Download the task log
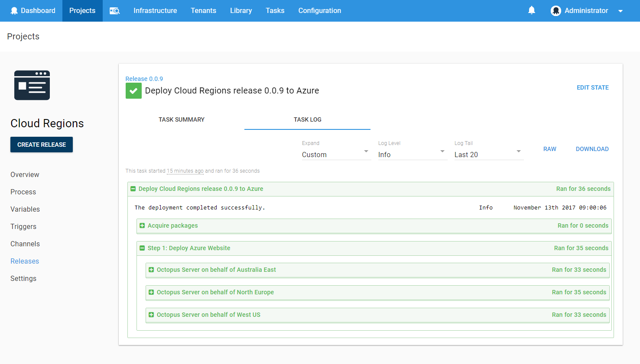Image resolution: width=640 pixels, height=364 pixels. (592, 149)
